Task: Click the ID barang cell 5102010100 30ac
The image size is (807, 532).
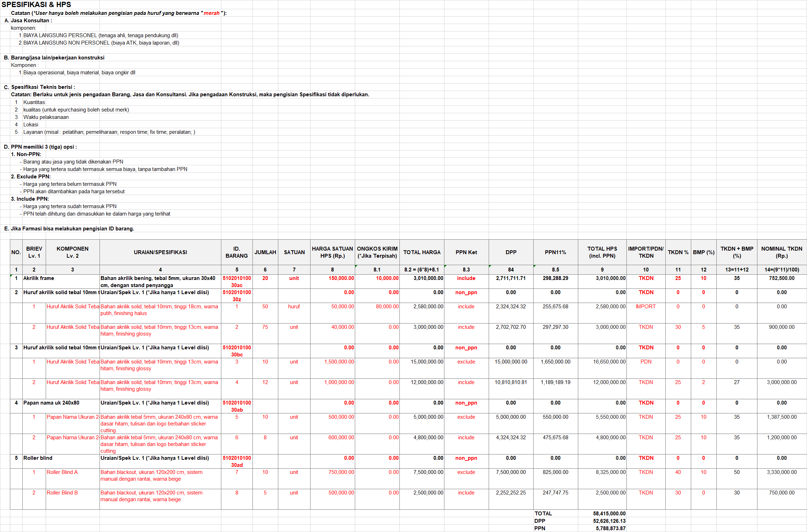Action: pyautogui.click(x=237, y=281)
